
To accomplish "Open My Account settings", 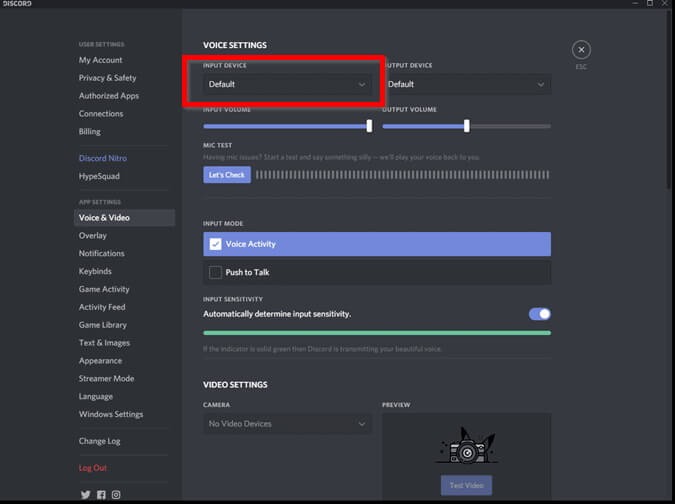I will pos(100,60).
